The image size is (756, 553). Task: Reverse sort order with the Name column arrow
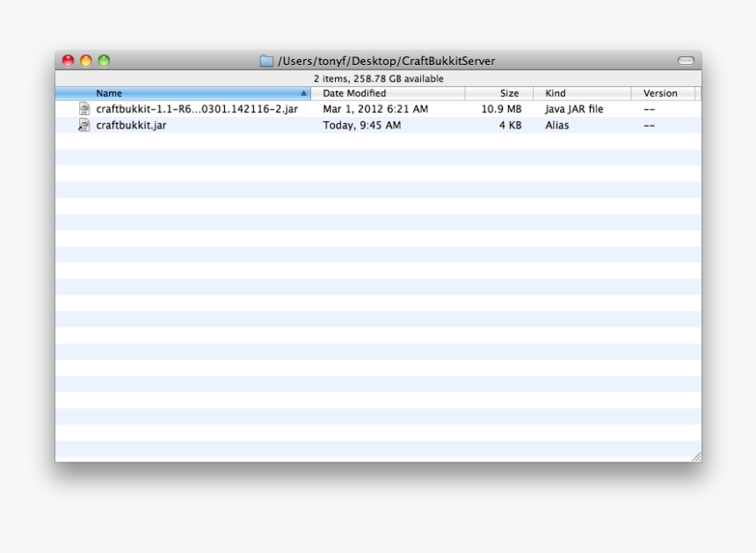coord(304,93)
